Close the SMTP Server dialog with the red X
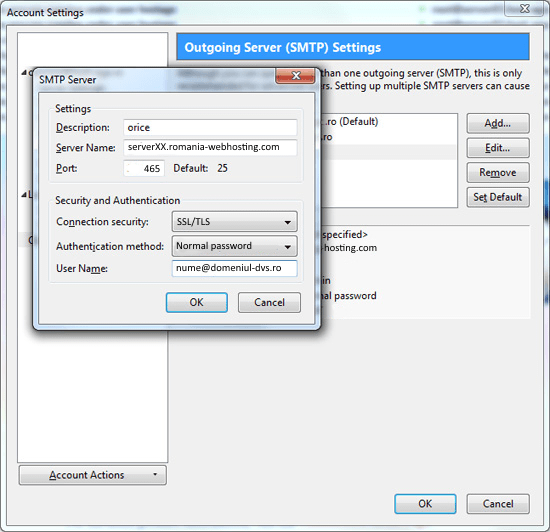 [x=295, y=75]
